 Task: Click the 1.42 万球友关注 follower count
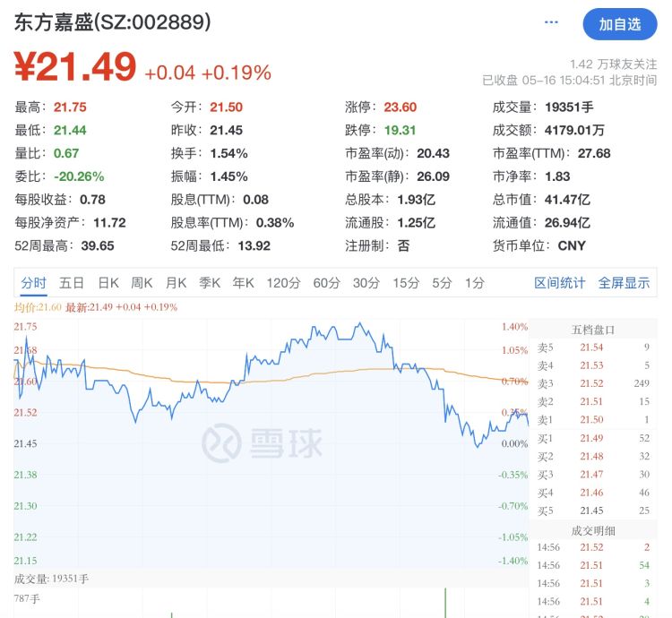613,64
